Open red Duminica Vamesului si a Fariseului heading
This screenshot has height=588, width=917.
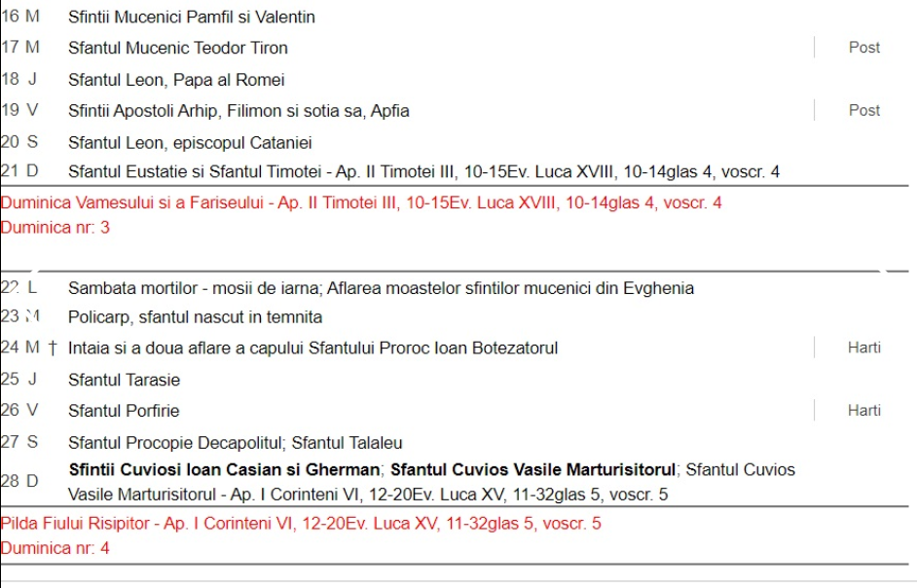[x=360, y=203]
